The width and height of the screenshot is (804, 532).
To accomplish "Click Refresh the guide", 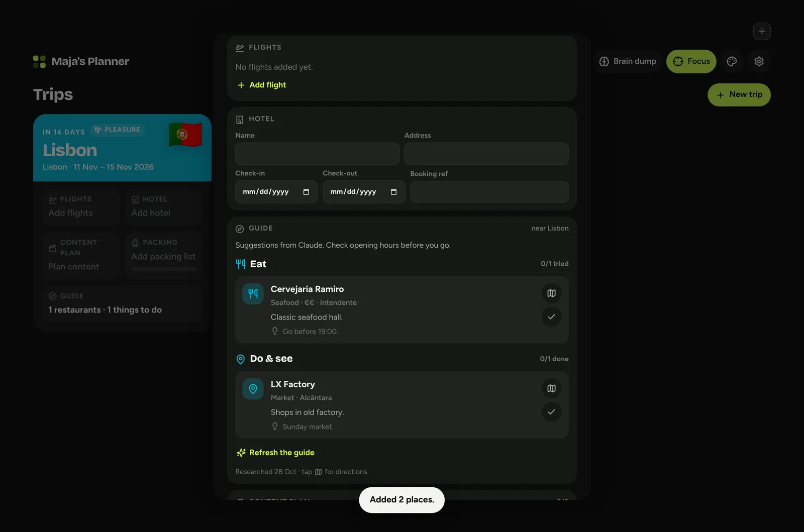I will tap(275, 453).
